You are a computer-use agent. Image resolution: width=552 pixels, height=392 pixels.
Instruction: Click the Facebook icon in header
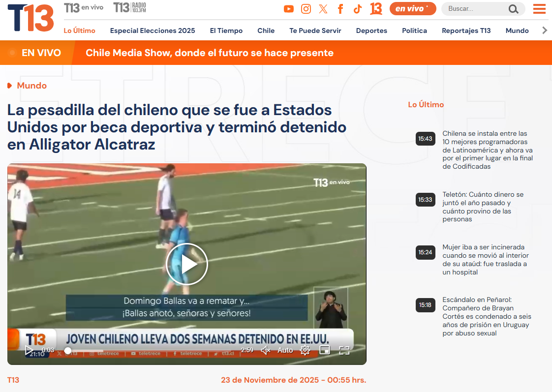click(x=340, y=9)
